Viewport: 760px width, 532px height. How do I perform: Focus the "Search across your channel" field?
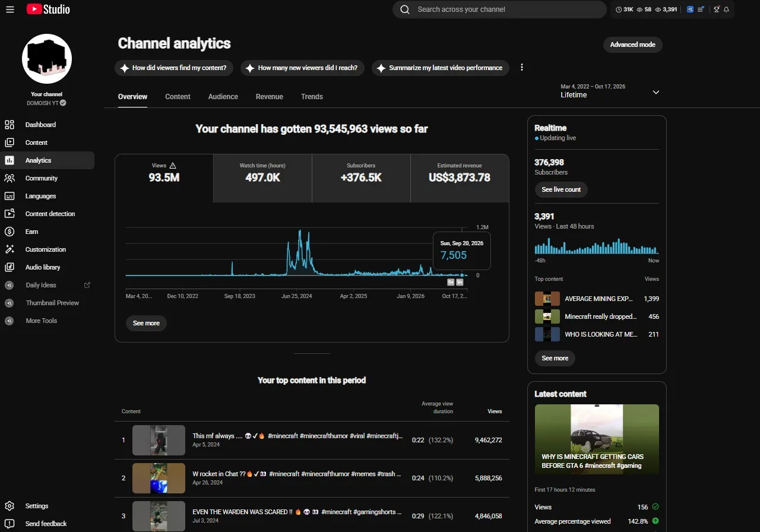[x=499, y=9]
